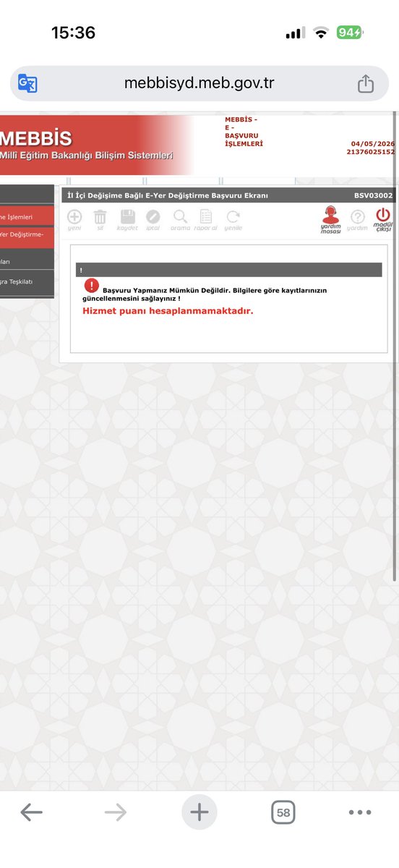Select the 'Yer Değiştirme-' sidebar item
Viewport: 399px width, 868px height.
coord(27,236)
